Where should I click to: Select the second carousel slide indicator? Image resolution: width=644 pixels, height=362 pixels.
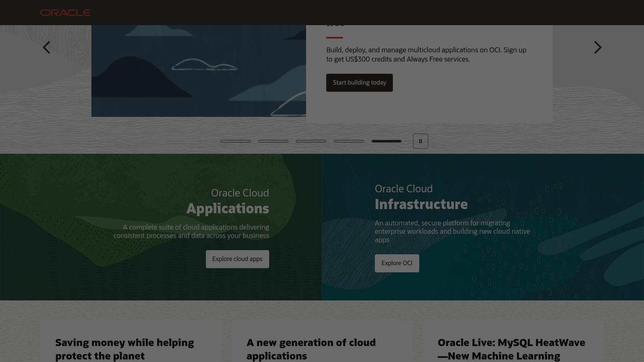point(273,141)
